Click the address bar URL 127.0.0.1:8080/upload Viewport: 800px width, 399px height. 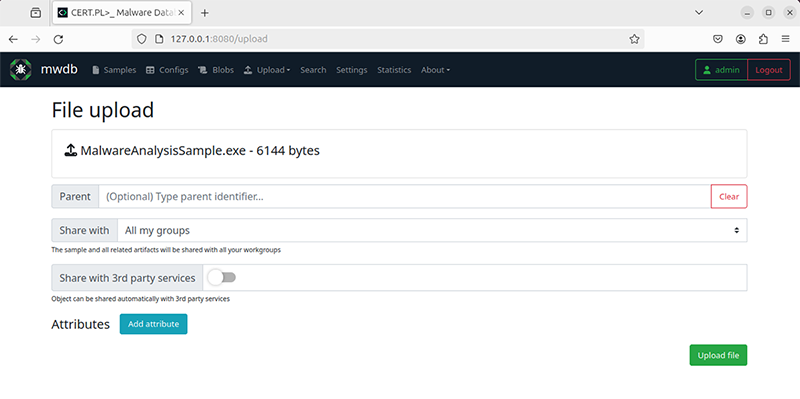click(219, 39)
